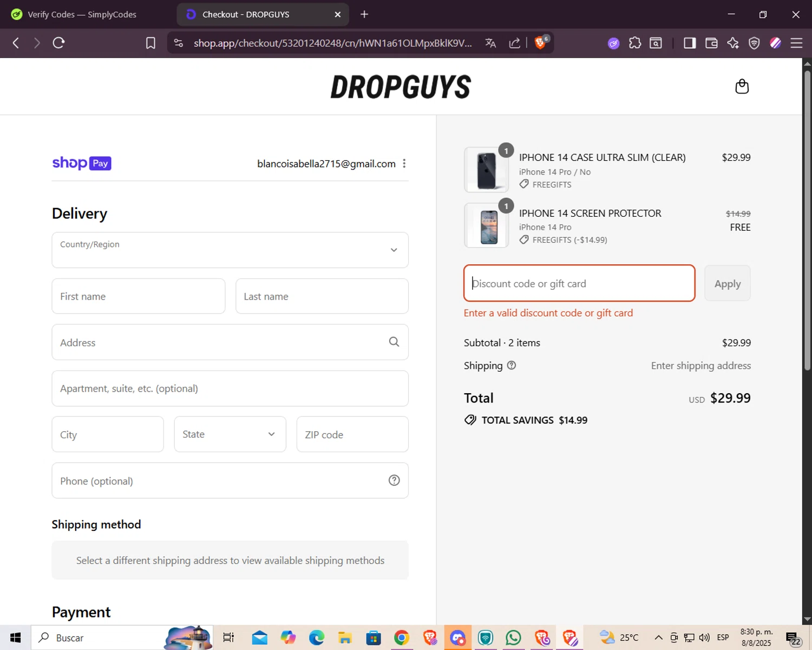Click the Apply discount button
The height and width of the screenshot is (650, 812).
pos(727,283)
